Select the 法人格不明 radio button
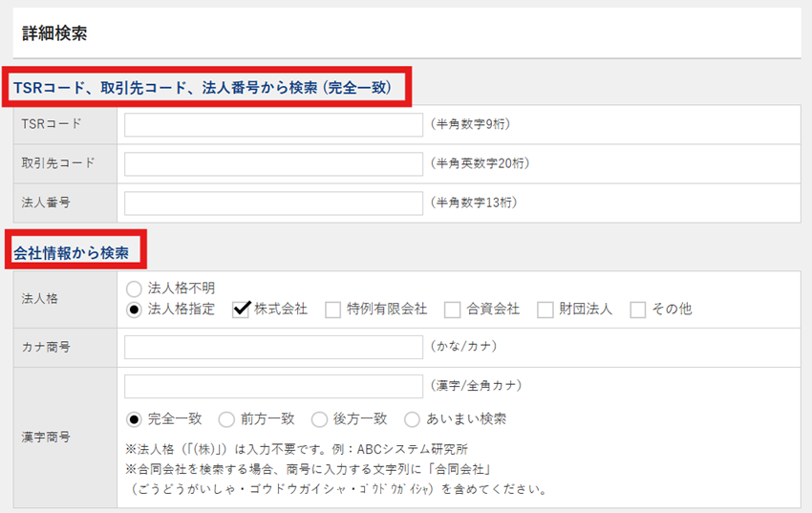Screen dimensions: 812x513 [x=134, y=289]
